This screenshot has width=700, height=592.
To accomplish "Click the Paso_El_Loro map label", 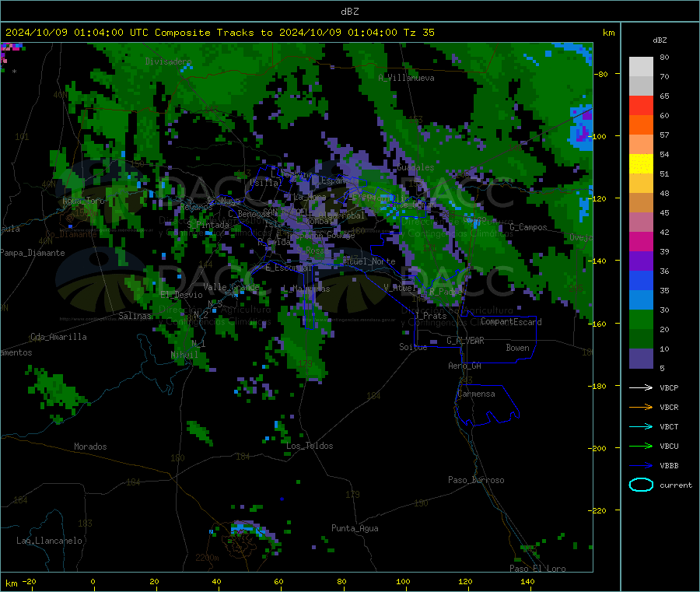I will tap(537, 569).
